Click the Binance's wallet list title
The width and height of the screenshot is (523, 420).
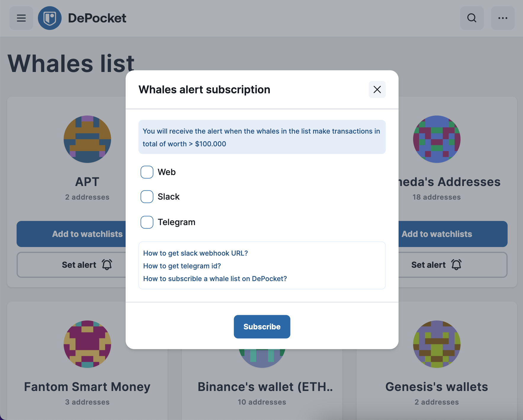[265, 387]
